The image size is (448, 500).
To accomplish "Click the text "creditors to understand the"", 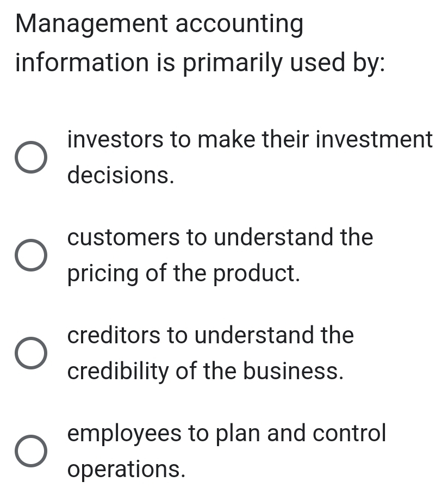I will (x=210, y=335).
